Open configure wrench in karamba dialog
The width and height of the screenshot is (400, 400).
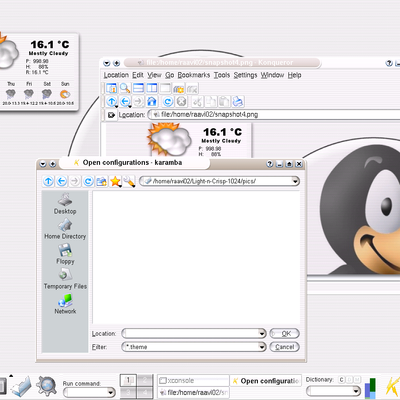coord(129,181)
